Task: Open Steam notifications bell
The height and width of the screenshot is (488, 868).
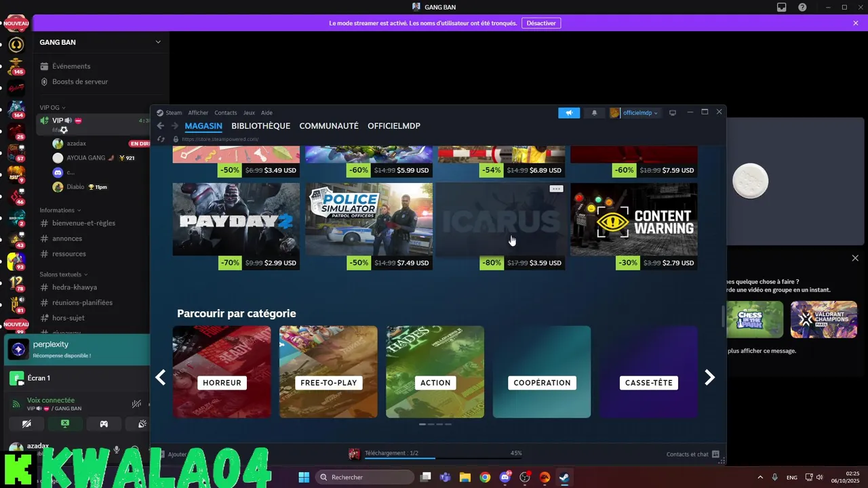Action: pyautogui.click(x=595, y=113)
